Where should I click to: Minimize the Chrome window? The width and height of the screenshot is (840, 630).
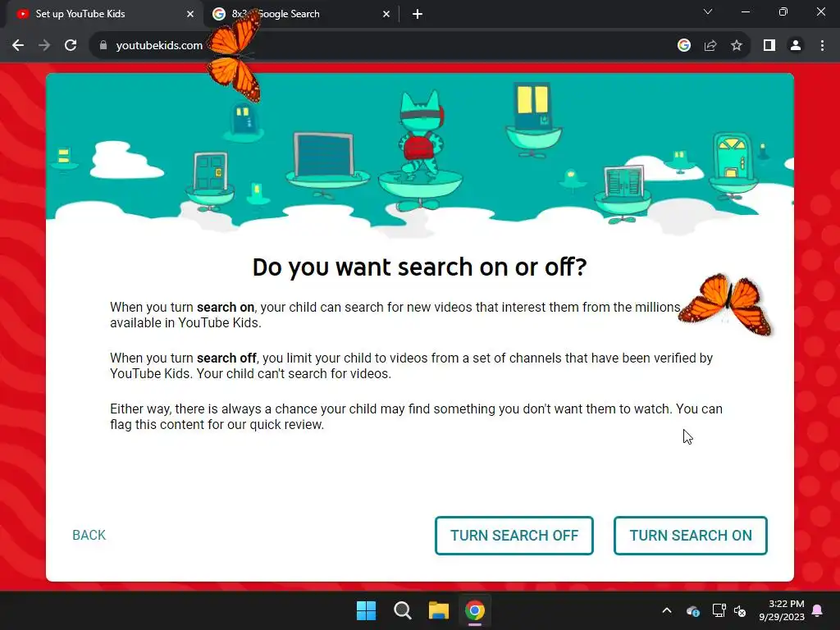pyautogui.click(x=745, y=11)
